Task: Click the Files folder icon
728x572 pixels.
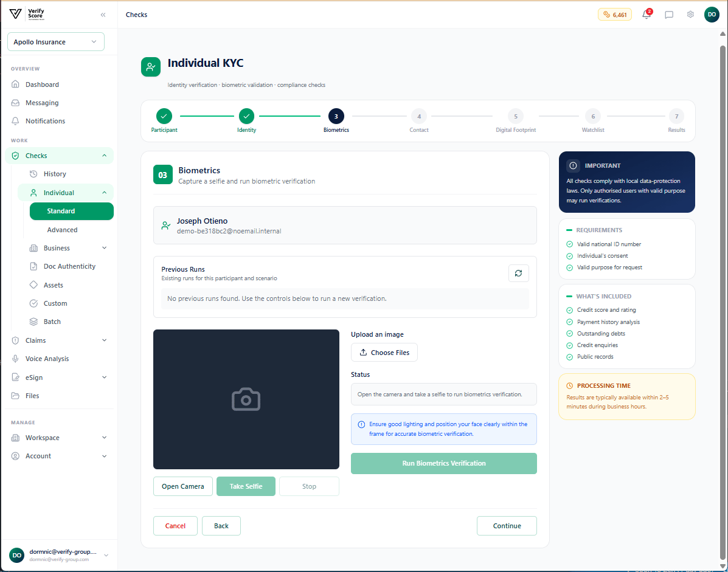Action: click(x=15, y=396)
